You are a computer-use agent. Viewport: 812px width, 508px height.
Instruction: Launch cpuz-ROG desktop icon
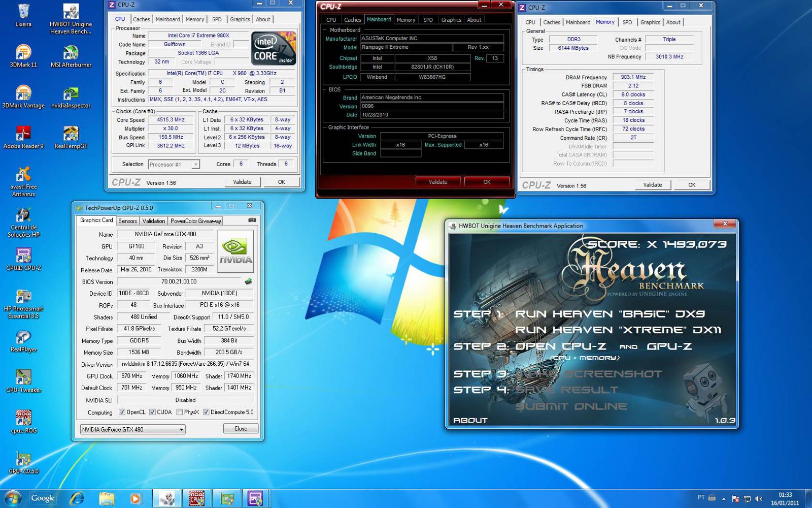(23, 422)
